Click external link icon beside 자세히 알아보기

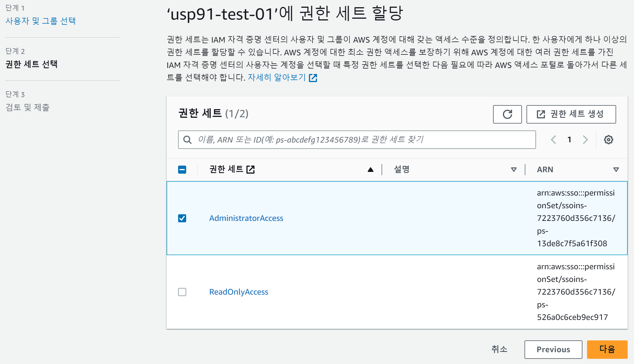(x=313, y=78)
